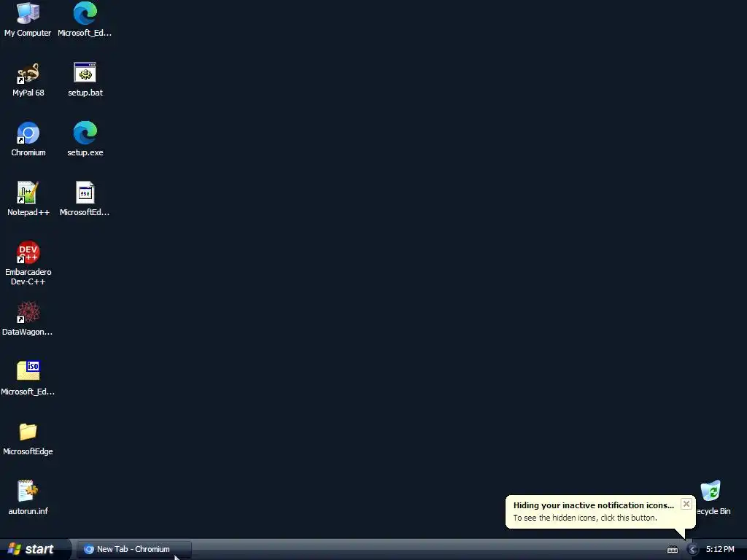This screenshot has width=747, height=560.
Task: Close the hidden icons notification balloon
Action: [x=686, y=504]
